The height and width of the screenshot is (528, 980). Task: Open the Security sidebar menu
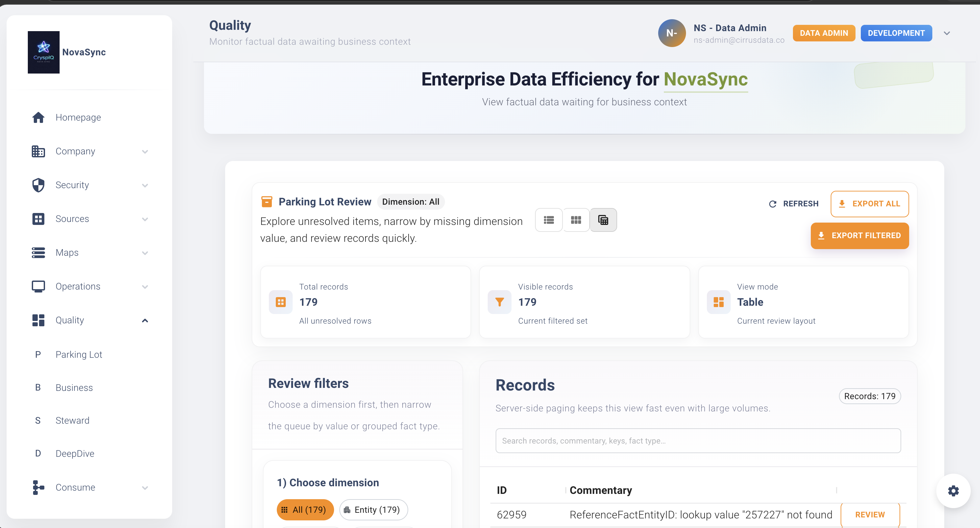(x=89, y=185)
